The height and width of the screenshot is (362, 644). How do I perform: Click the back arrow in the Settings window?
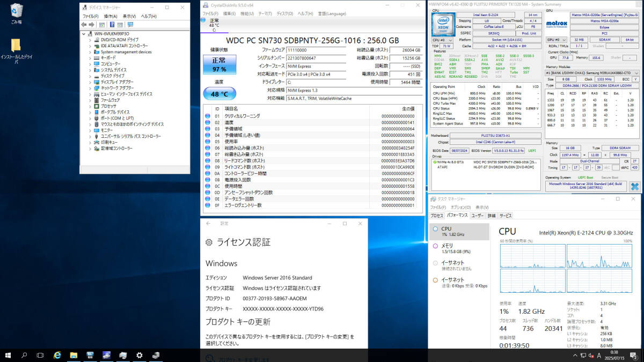pyautogui.click(x=208, y=224)
